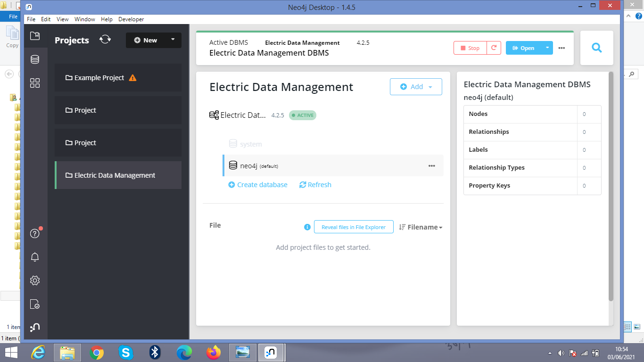Click the Labels count row
This screenshot has height=362, width=644.
[532, 150]
